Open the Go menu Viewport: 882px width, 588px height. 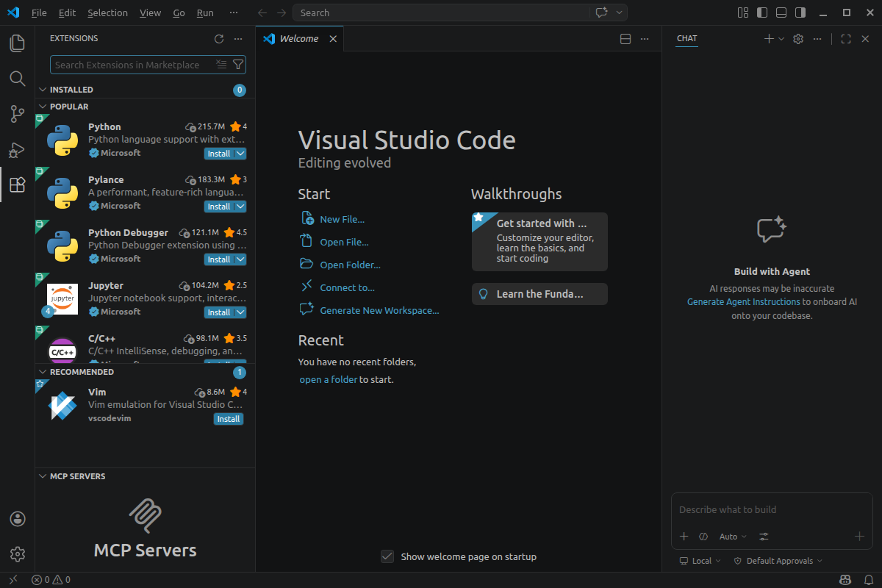pyautogui.click(x=179, y=12)
